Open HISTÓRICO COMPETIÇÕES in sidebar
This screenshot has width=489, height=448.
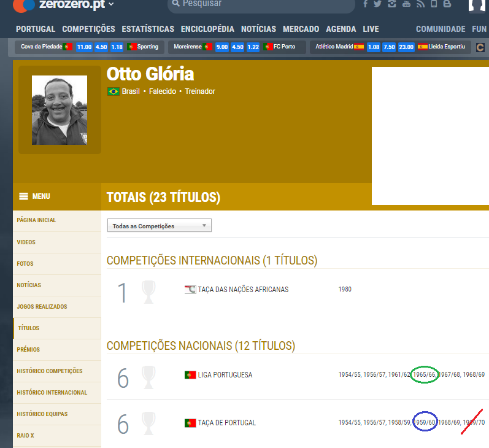(57, 371)
